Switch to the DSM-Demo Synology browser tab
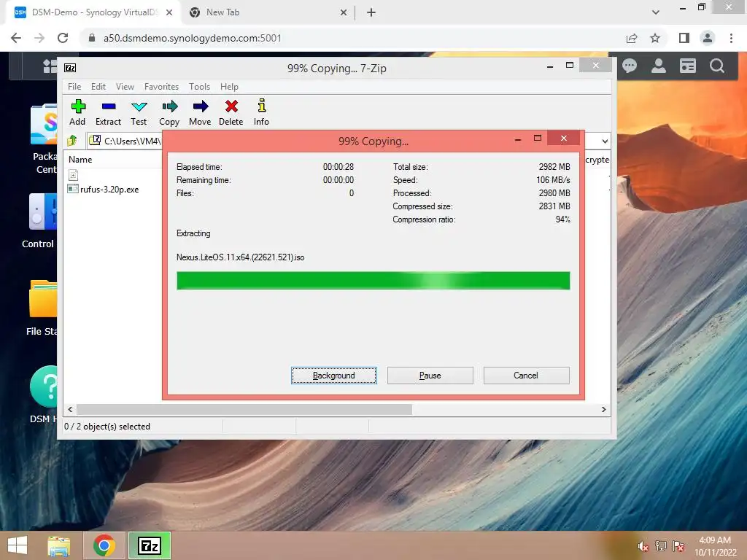This screenshot has height=560, width=747. [x=93, y=12]
